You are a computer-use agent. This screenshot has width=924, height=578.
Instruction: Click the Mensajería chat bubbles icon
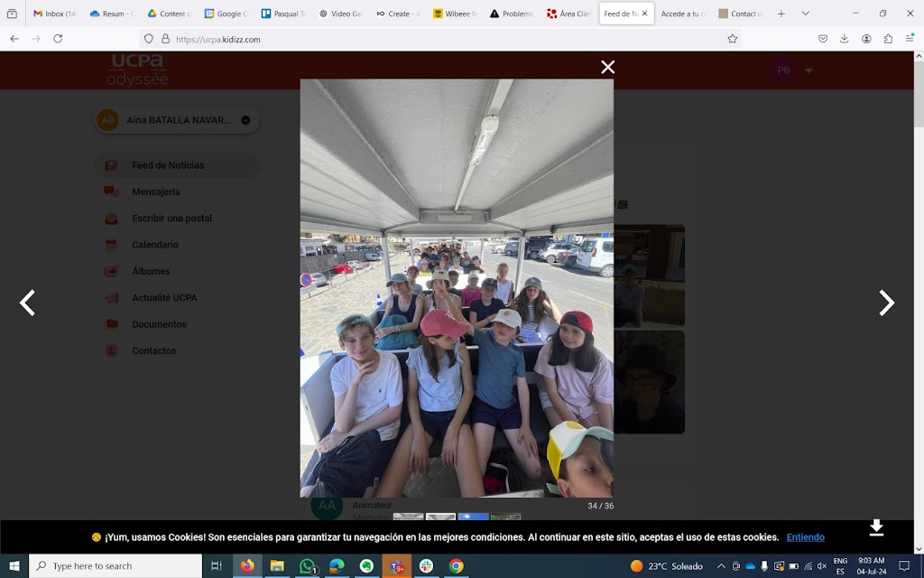click(x=111, y=191)
